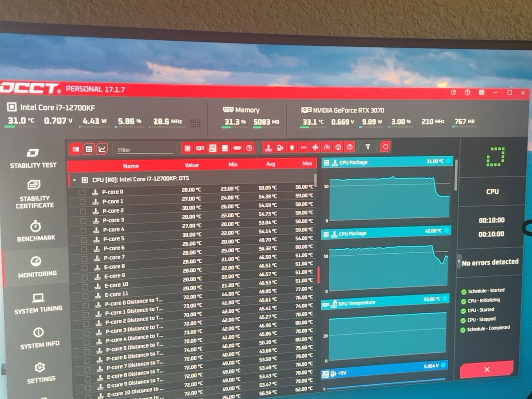Open the funnel filter icon
532x399 pixels.
(x=368, y=147)
